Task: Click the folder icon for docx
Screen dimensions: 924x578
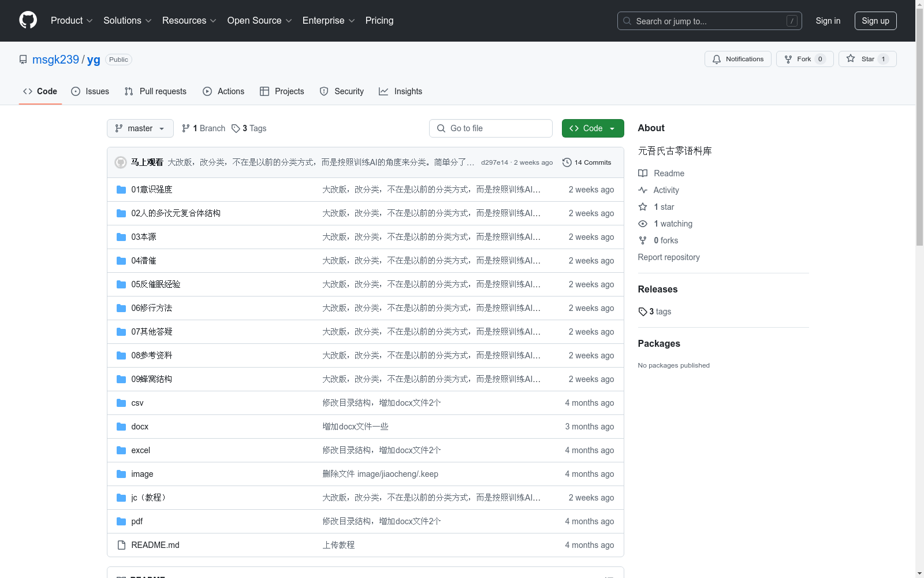Action: coord(121,427)
